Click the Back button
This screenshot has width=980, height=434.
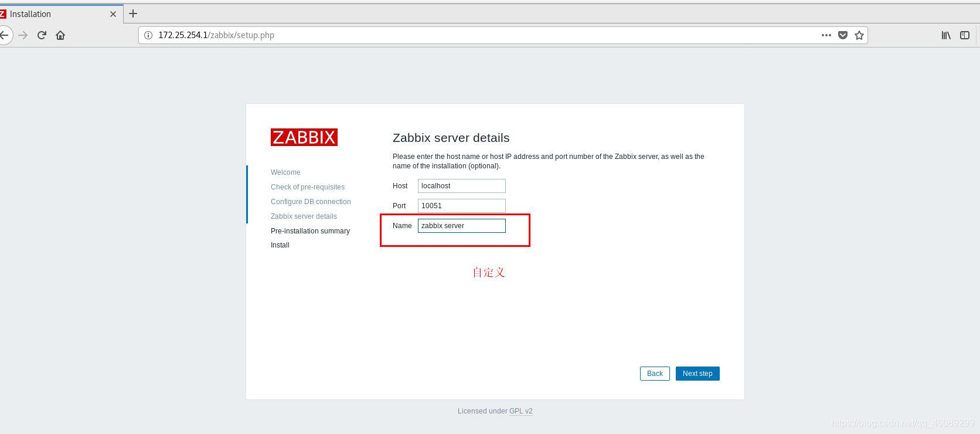pyautogui.click(x=655, y=374)
